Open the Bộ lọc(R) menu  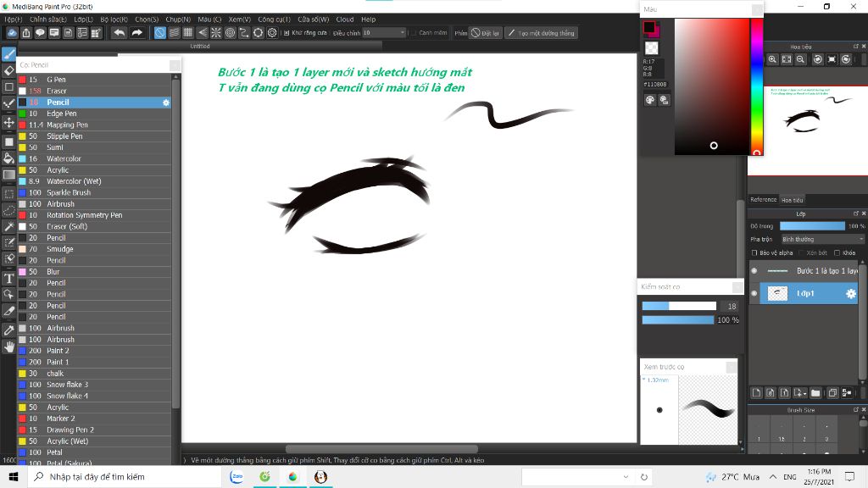pyautogui.click(x=114, y=19)
